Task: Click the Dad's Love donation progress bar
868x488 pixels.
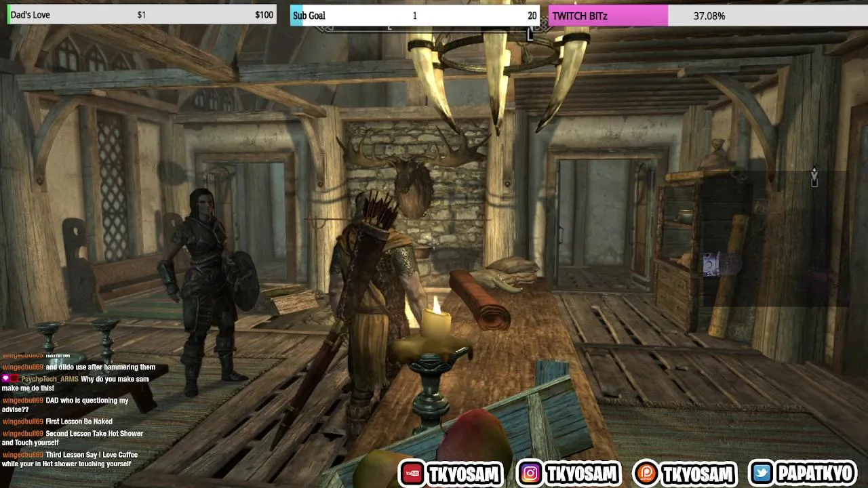Action: click(x=142, y=15)
